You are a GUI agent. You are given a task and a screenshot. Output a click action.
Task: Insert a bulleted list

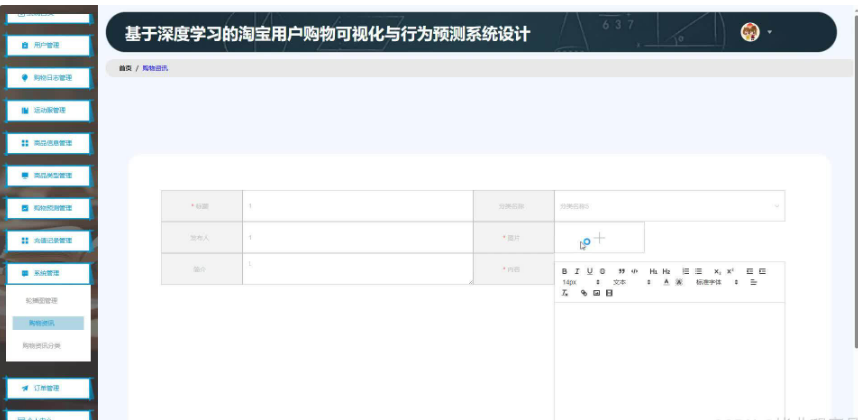coord(699,271)
